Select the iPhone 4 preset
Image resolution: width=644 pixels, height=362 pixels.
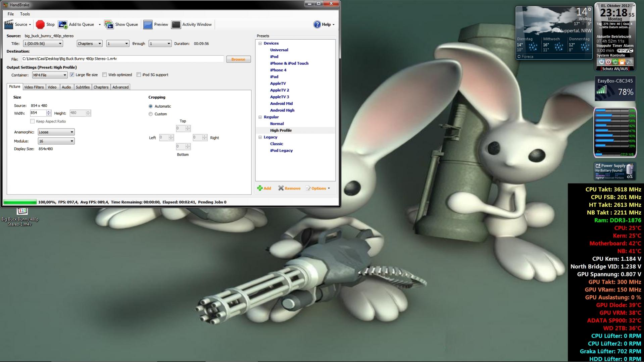(x=278, y=70)
